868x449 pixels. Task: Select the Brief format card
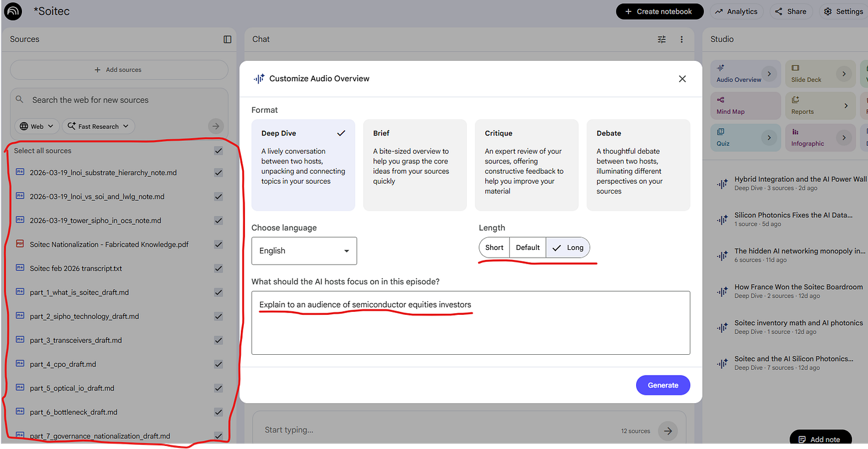(x=415, y=165)
